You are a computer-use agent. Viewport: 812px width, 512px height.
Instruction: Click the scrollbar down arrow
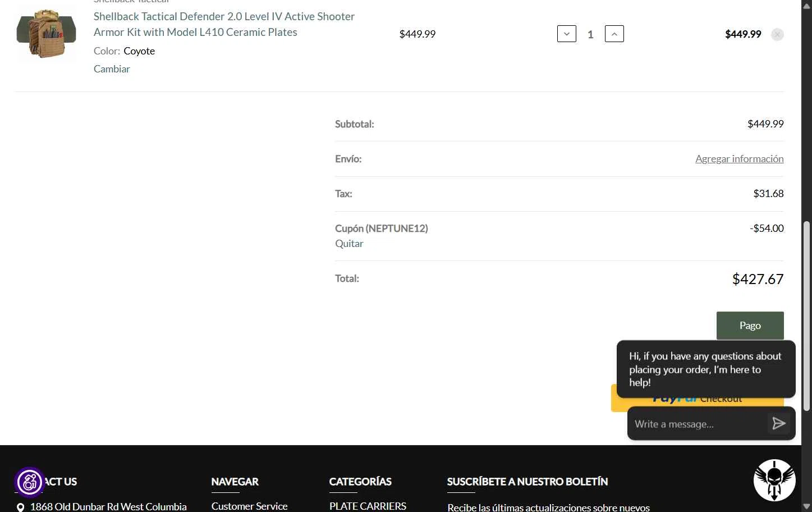807,506
